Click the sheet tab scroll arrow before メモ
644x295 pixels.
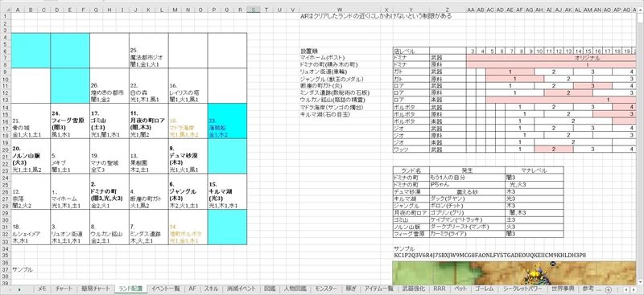19,289
